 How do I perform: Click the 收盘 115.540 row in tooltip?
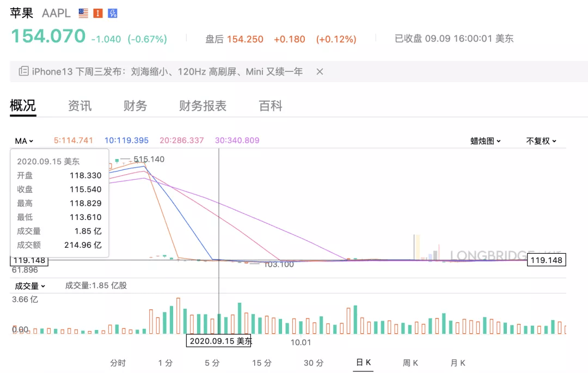[59, 189]
